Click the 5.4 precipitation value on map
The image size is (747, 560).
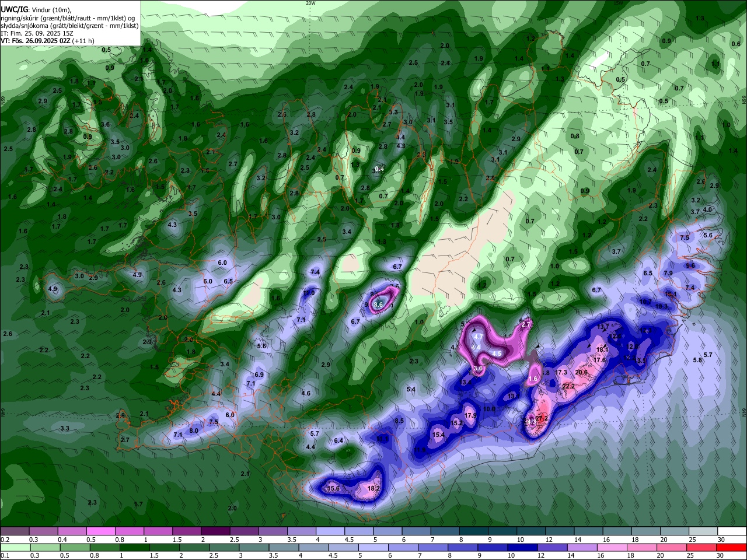click(x=411, y=389)
